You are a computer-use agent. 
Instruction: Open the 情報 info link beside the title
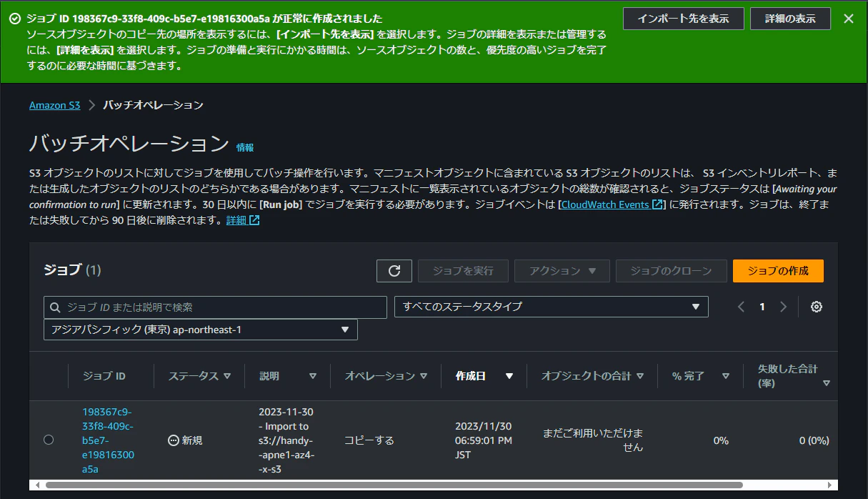245,147
